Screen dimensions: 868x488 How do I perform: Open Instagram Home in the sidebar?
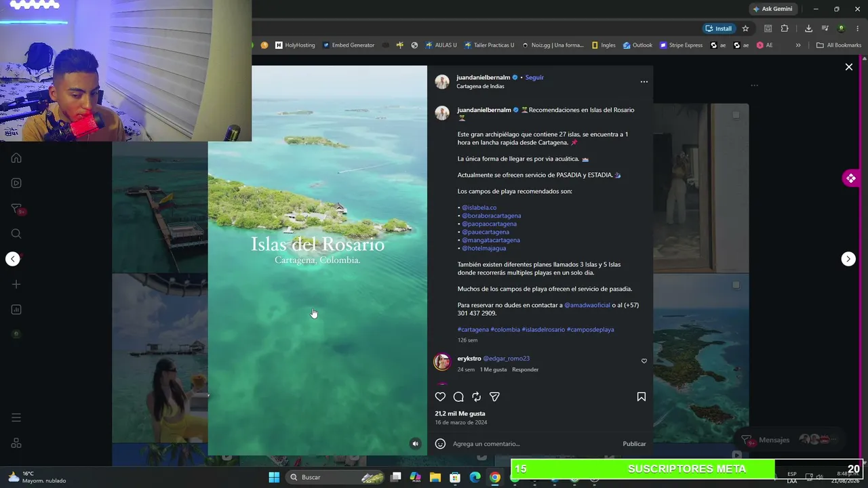point(16,158)
